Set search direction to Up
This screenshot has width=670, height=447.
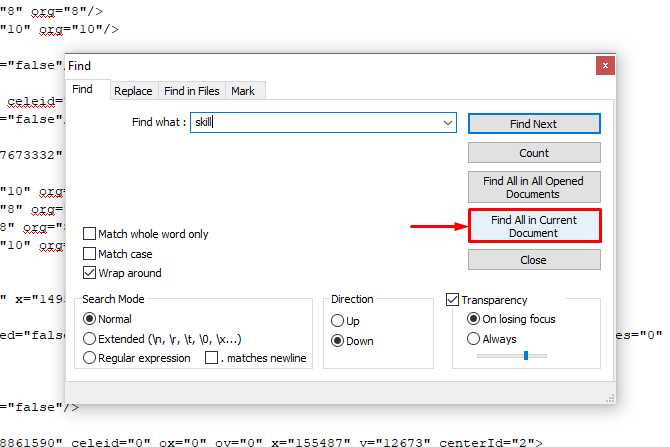point(336,321)
